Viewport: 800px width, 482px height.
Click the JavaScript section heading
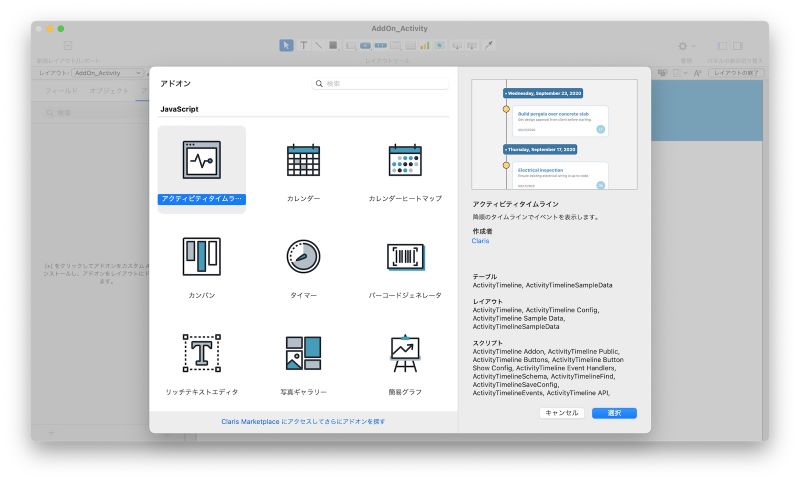[179, 109]
